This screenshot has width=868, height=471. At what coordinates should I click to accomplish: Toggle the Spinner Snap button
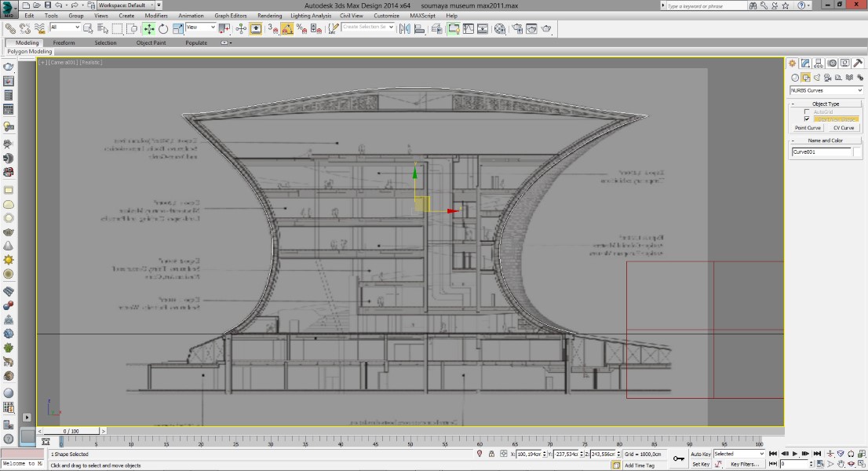tap(316, 29)
